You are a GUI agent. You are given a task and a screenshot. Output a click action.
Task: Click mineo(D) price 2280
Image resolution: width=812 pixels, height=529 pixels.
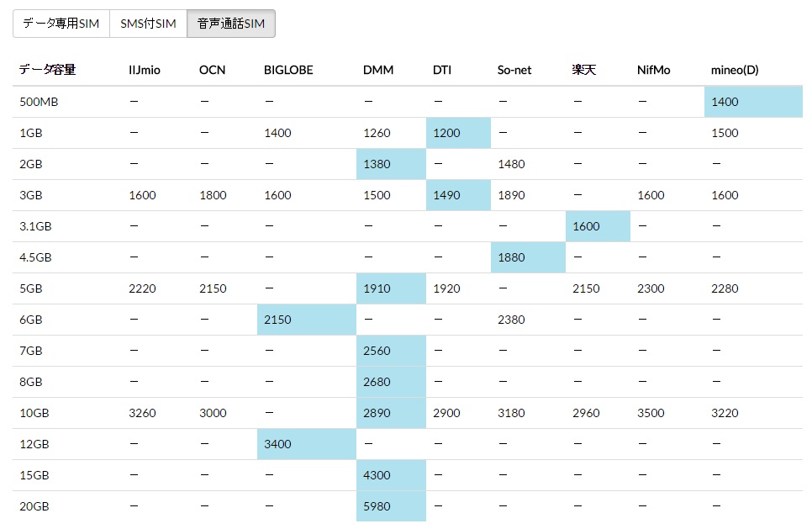[725, 288]
